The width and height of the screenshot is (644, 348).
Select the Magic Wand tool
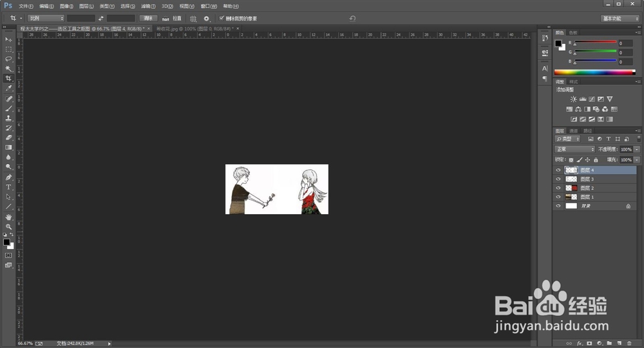click(8, 69)
